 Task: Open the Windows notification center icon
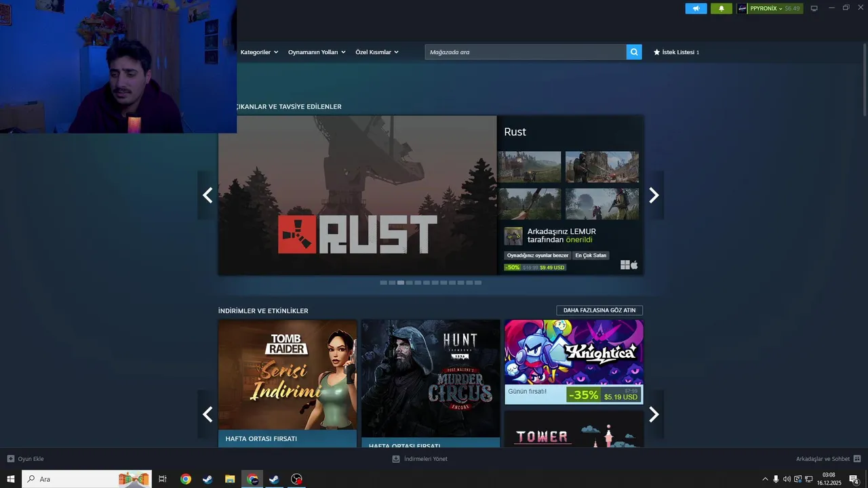[854, 479]
